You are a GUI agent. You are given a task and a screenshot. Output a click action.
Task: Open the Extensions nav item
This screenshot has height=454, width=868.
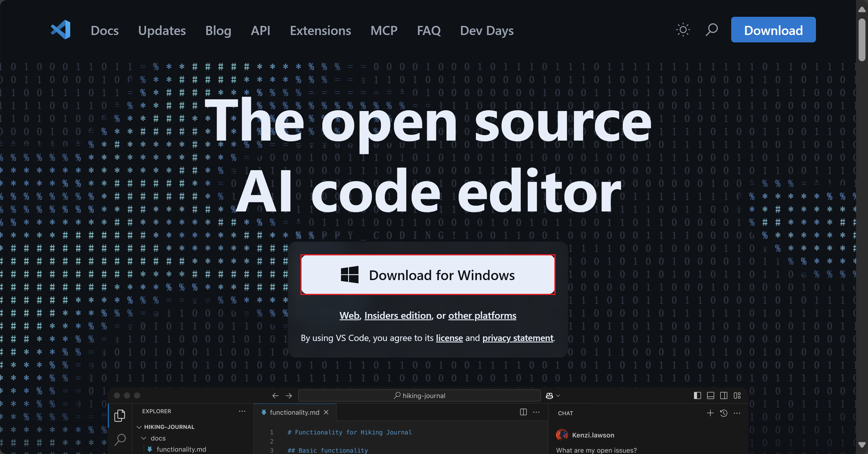(x=320, y=30)
